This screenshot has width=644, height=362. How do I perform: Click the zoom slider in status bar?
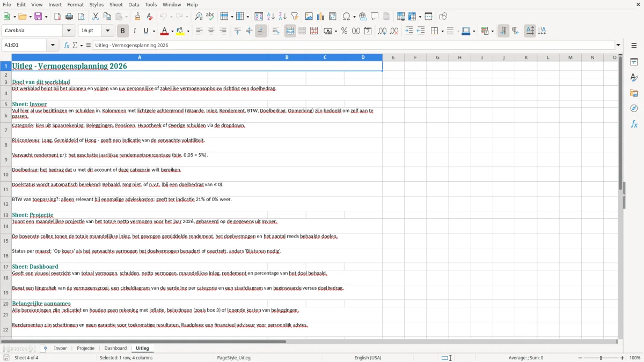tap(601, 358)
